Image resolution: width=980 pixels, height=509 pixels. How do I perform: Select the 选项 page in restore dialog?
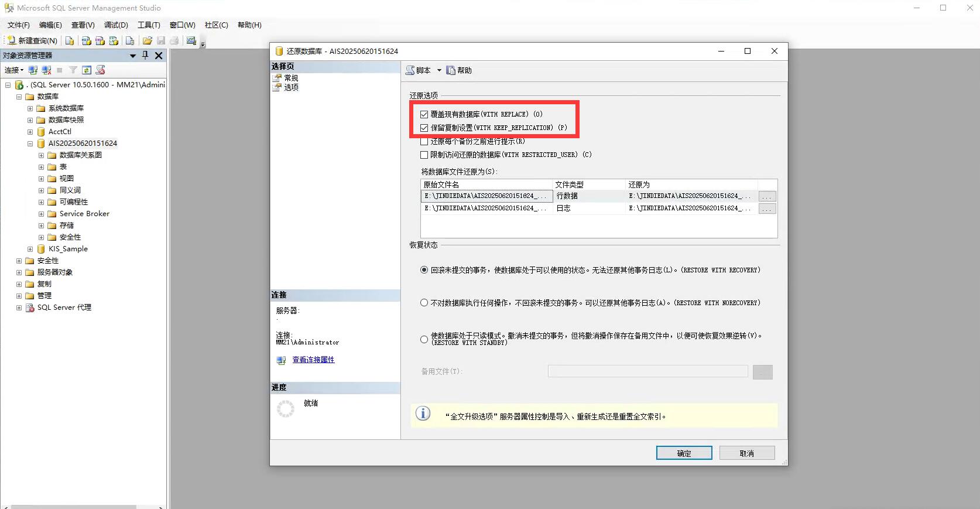[291, 87]
